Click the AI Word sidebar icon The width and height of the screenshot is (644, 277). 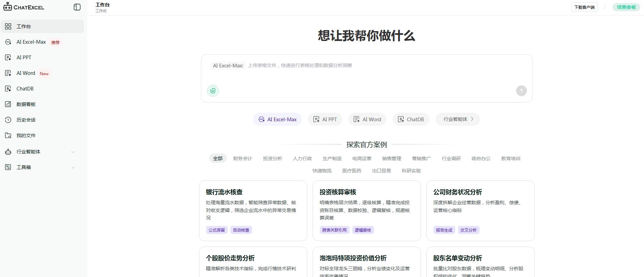8,73
